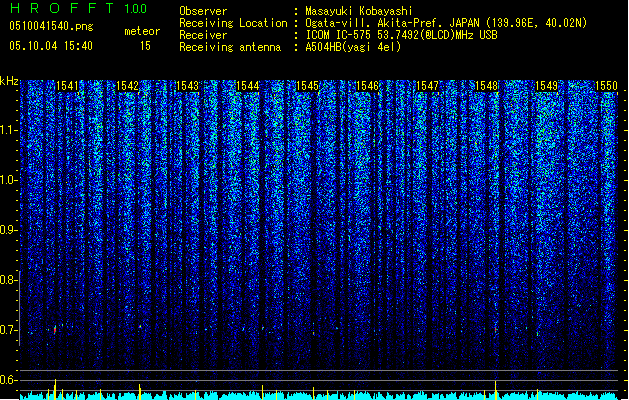Click the 0.9 kHz axis label
The image size is (629, 400).
tap(7, 230)
